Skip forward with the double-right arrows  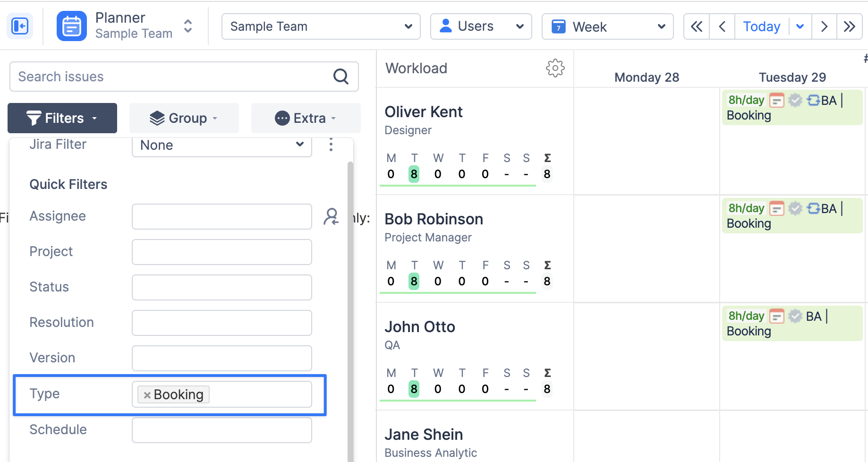click(849, 26)
